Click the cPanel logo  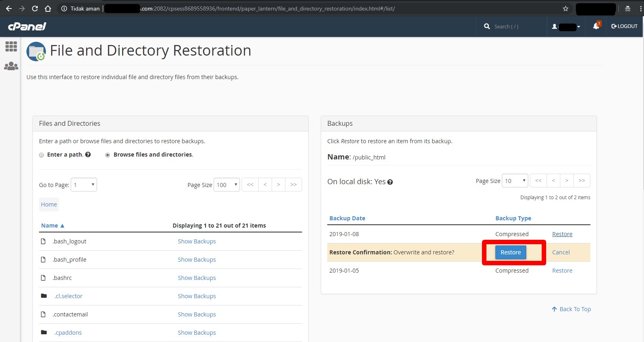click(27, 26)
